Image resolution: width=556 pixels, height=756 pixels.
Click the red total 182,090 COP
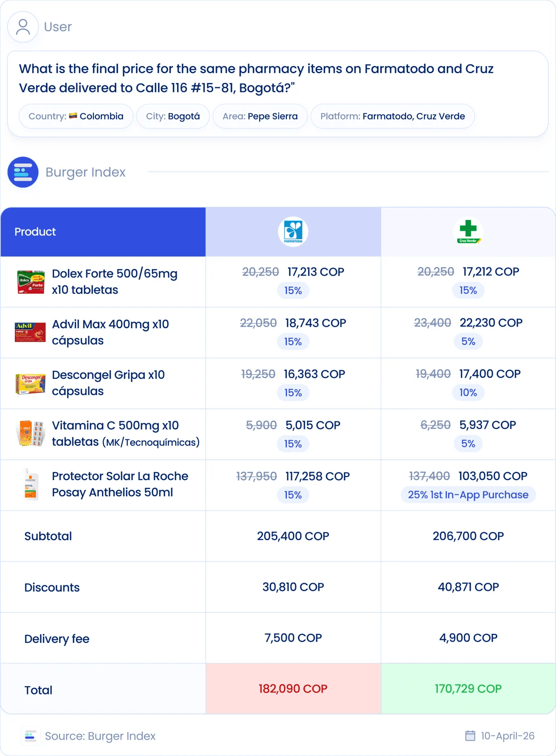[293, 689]
